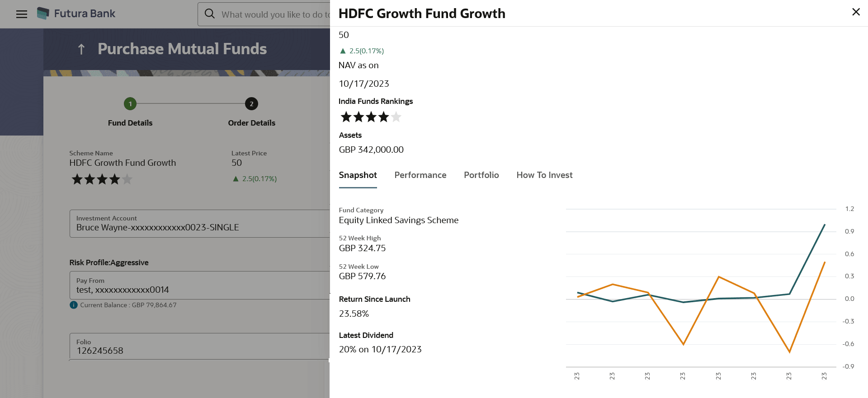
Task: Switch to the Snapshot tab
Action: pyautogui.click(x=358, y=175)
